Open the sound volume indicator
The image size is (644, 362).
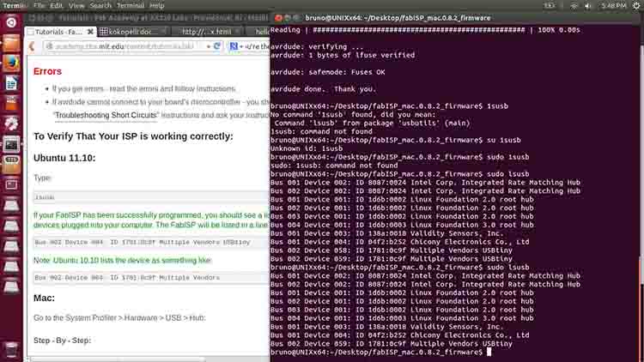tap(588, 5)
